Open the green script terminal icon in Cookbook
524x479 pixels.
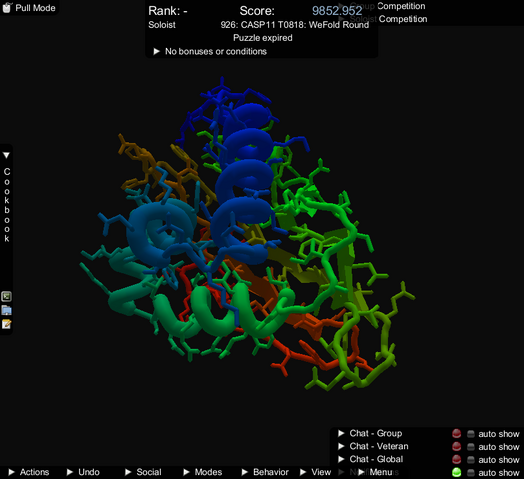click(x=6, y=296)
